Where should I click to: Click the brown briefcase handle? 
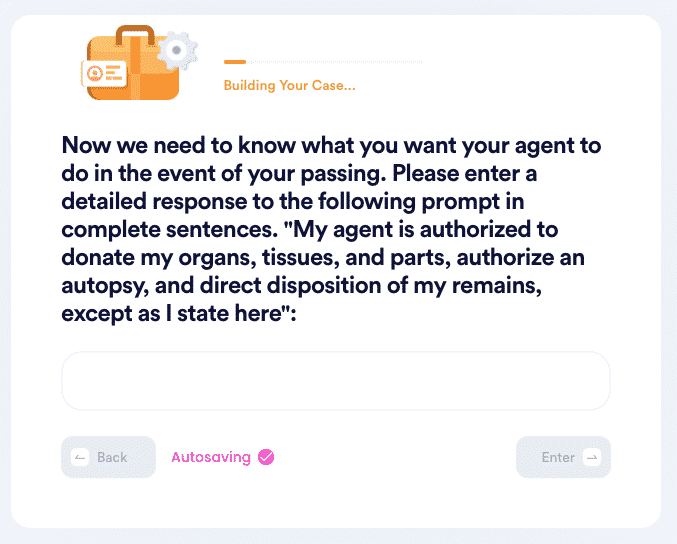135,35
